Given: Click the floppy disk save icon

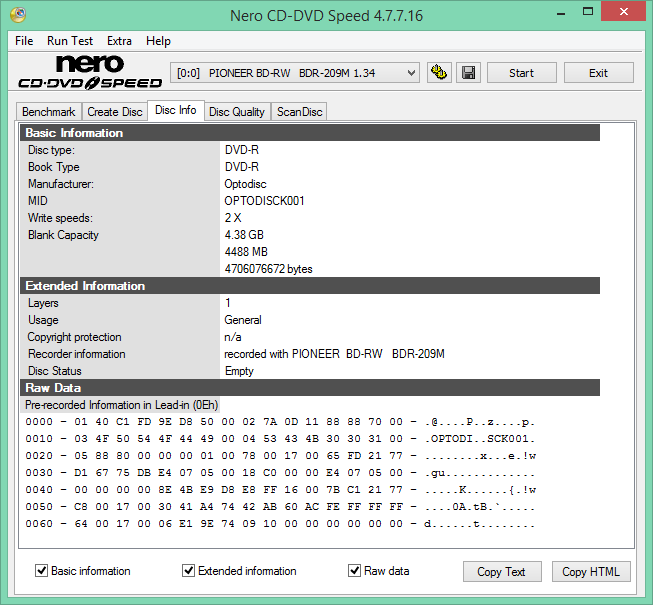Looking at the screenshot, I should tap(469, 73).
